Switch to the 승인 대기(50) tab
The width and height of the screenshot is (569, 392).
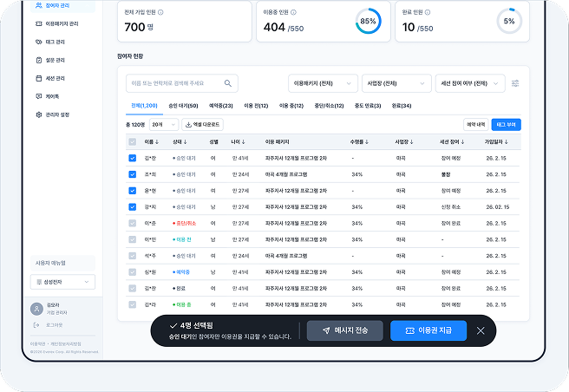pyautogui.click(x=183, y=106)
